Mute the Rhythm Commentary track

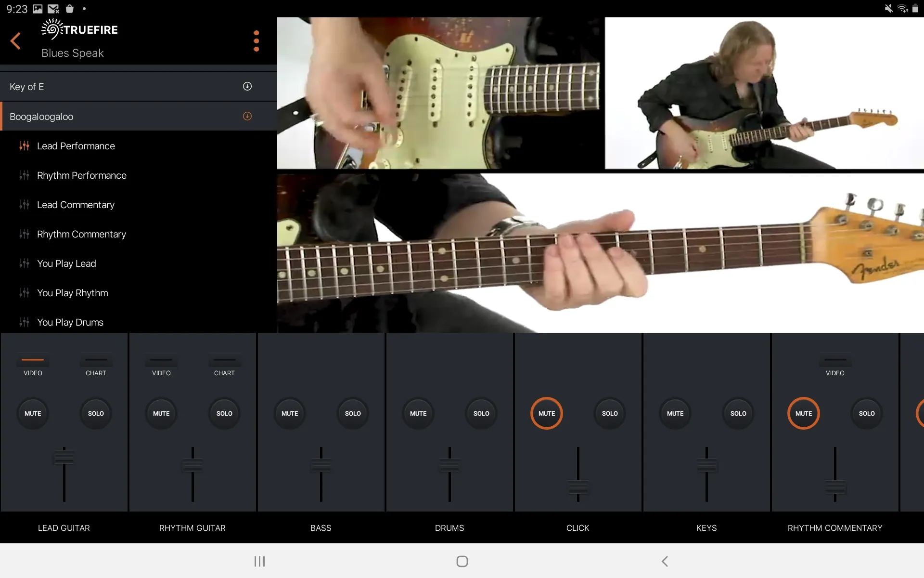803,413
